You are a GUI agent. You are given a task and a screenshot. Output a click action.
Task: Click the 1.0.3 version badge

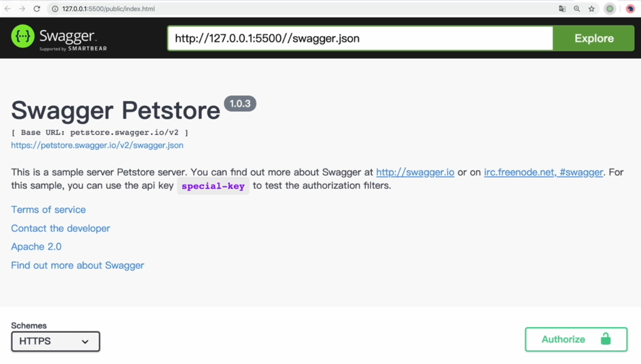[x=240, y=104]
